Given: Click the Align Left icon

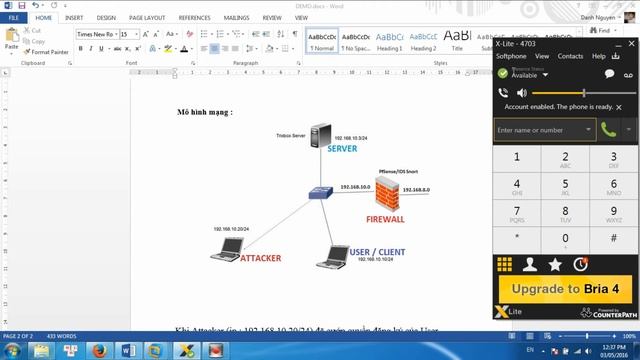Looking at the screenshot, I should [204, 49].
